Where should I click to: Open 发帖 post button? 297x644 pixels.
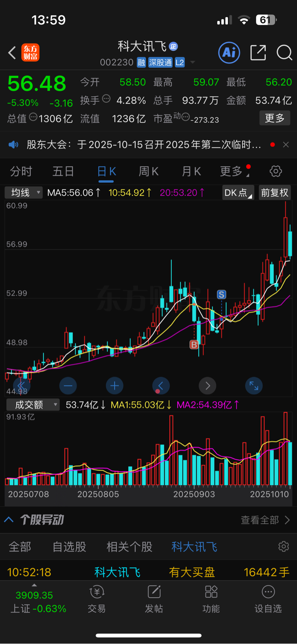pyautogui.click(x=154, y=599)
